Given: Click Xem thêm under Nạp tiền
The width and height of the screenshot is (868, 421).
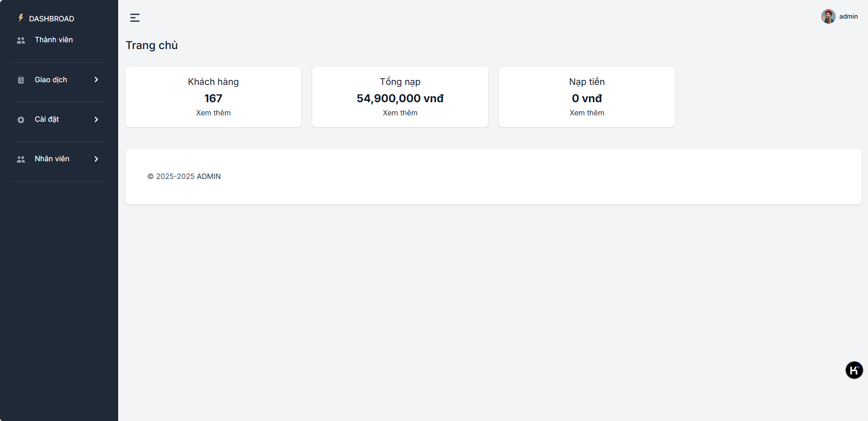Looking at the screenshot, I should pos(587,113).
